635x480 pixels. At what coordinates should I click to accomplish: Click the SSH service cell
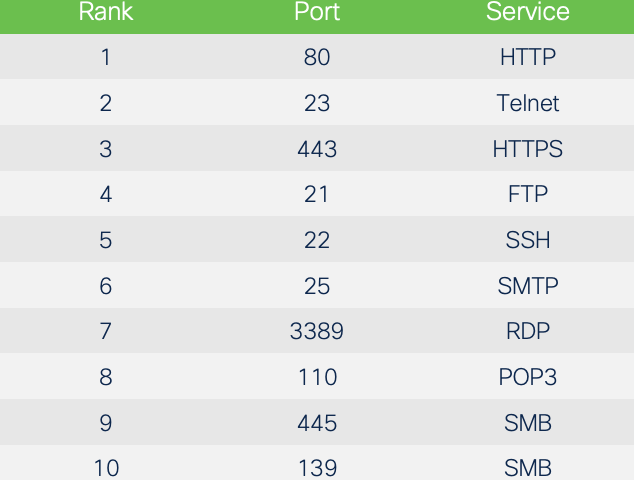pyautogui.click(x=528, y=240)
